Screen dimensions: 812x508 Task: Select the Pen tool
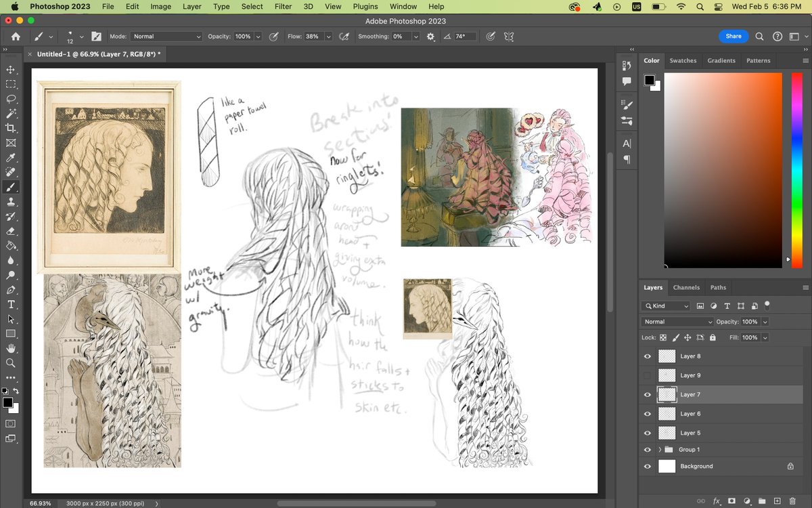11,290
